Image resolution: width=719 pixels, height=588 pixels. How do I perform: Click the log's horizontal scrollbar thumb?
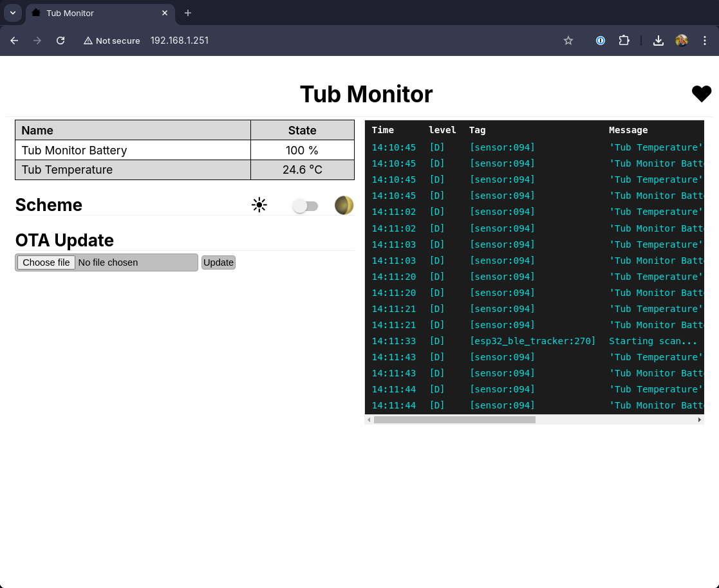click(454, 420)
